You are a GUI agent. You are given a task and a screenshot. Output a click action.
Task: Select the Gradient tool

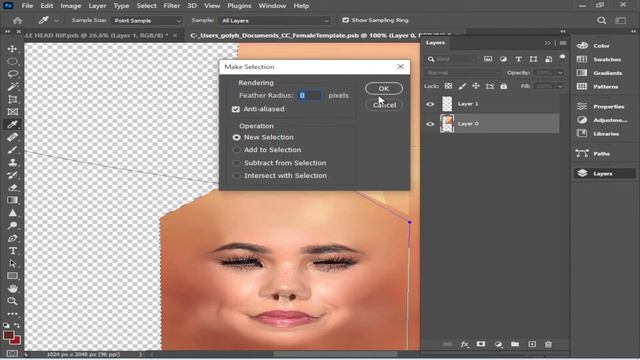click(x=12, y=200)
